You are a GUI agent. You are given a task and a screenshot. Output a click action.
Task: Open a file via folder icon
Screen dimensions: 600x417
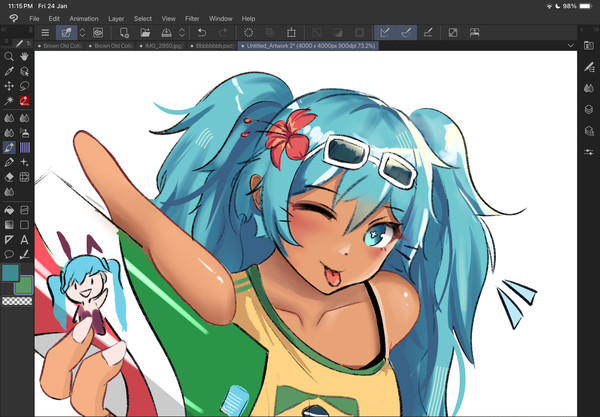145,33
